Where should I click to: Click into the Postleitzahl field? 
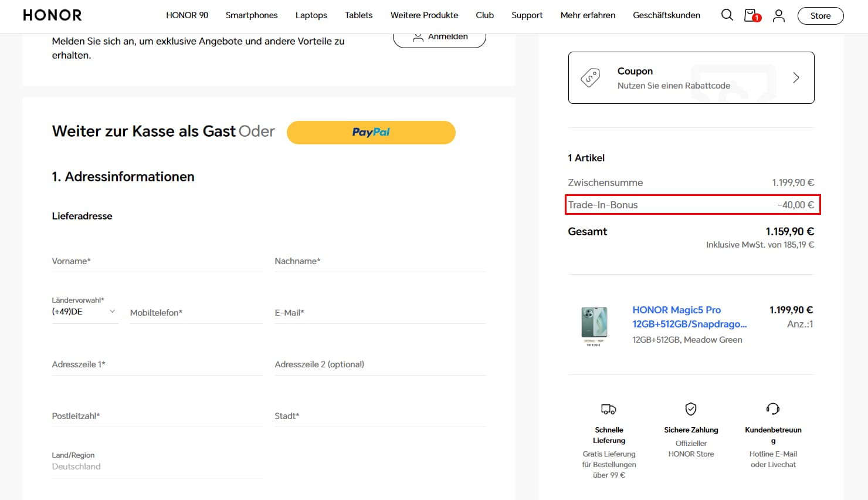pyautogui.click(x=157, y=417)
